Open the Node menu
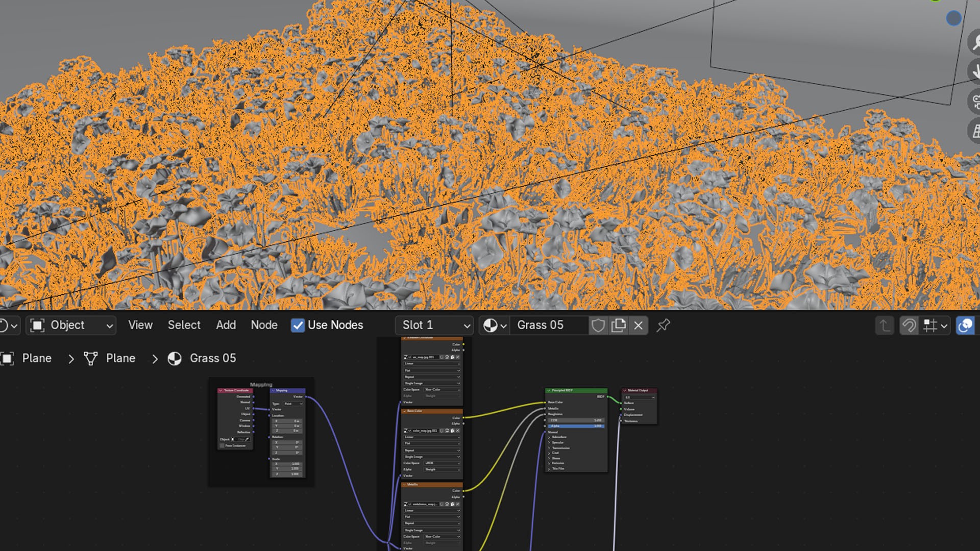 [x=264, y=325]
